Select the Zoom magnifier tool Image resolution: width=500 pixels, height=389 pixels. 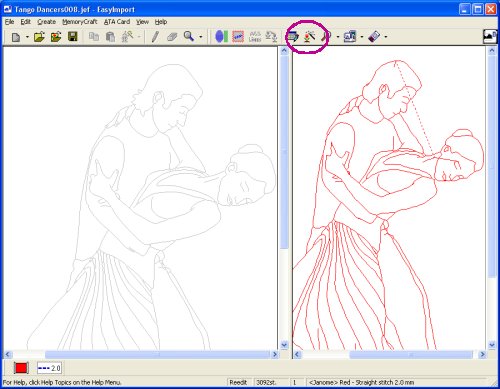[189, 36]
